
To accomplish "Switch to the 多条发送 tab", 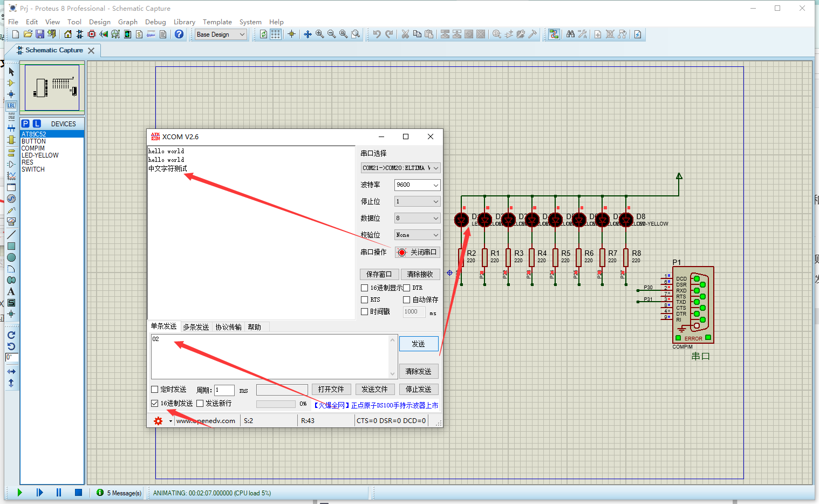I will point(196,327).
